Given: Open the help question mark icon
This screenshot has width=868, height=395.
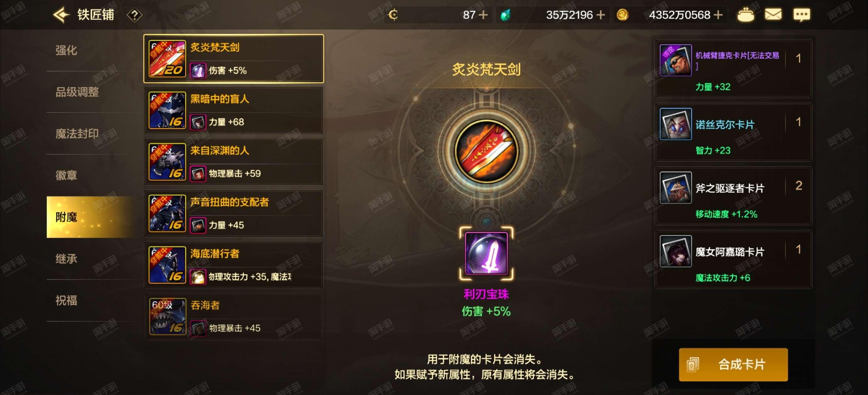Looking at the screenshot, I should pyautogui.click(x=134, y=15).
